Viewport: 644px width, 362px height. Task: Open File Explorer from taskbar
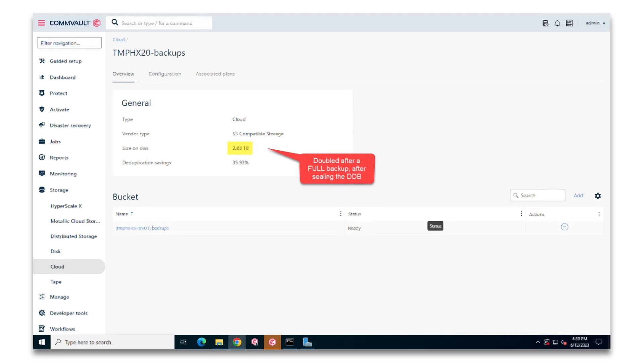[x=219, y=342]
